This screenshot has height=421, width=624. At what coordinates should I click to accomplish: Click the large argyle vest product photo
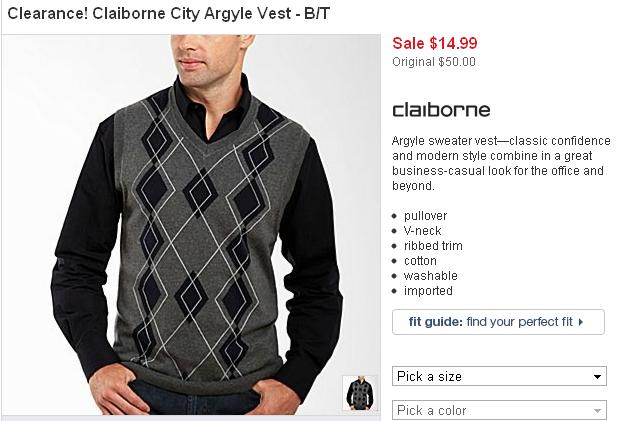coord(191,225)
